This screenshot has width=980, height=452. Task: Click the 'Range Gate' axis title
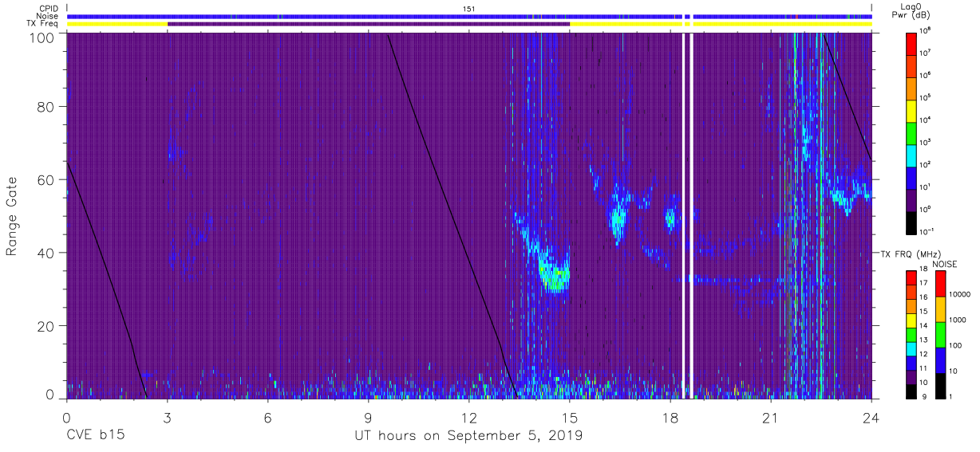coord(12,216)
